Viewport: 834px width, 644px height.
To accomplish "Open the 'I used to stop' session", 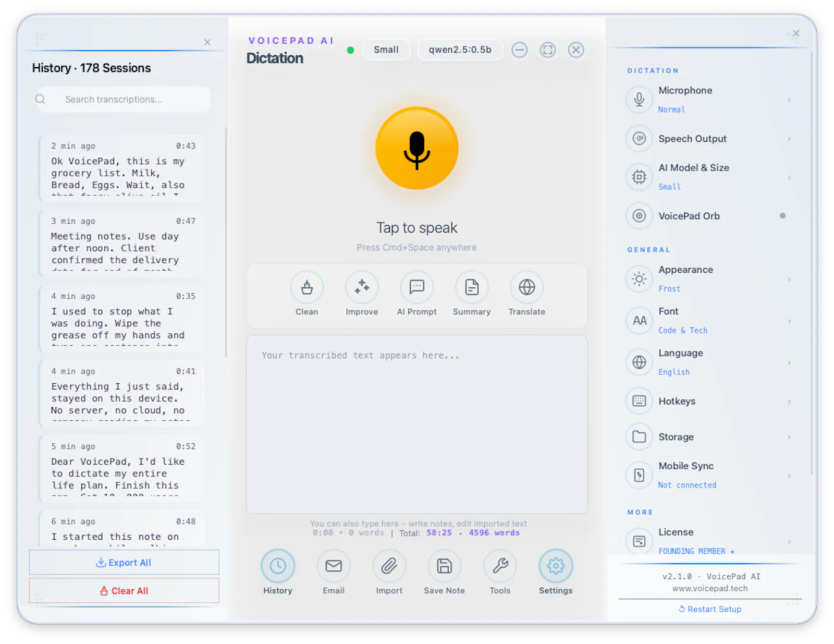I will (122, 318).
